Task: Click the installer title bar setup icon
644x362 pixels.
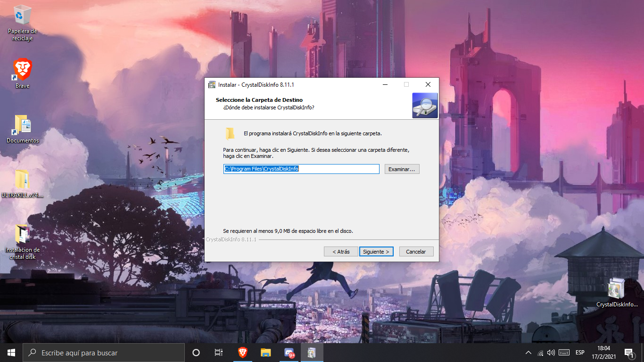Action: [212, 85]
